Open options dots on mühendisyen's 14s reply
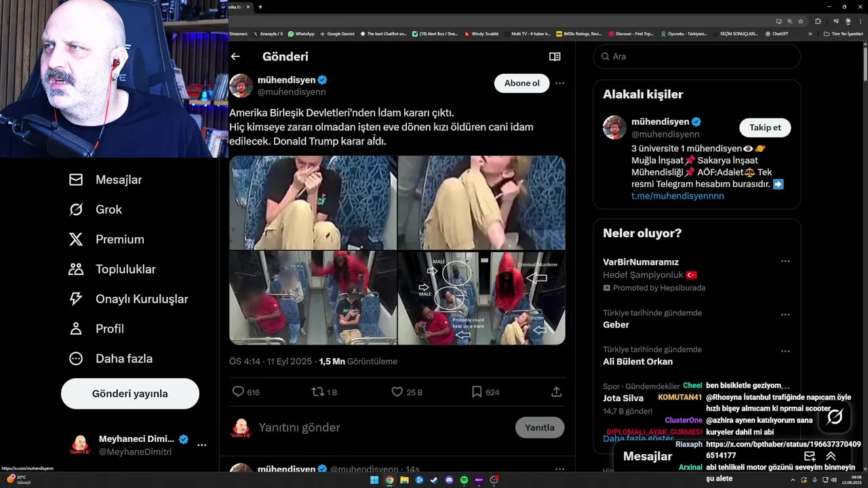Viewport: 868px width, 488px height. point(559,468)
